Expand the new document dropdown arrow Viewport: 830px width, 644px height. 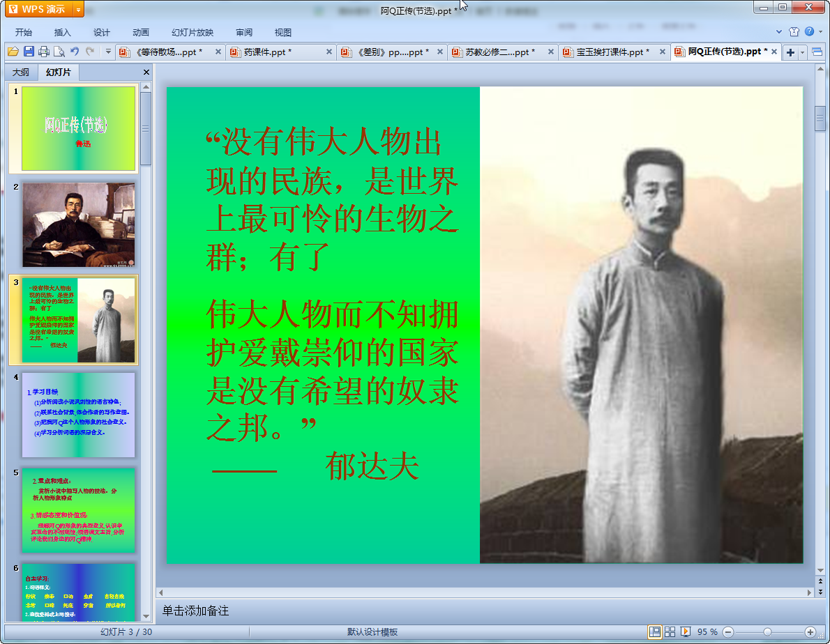coord(803,52)
